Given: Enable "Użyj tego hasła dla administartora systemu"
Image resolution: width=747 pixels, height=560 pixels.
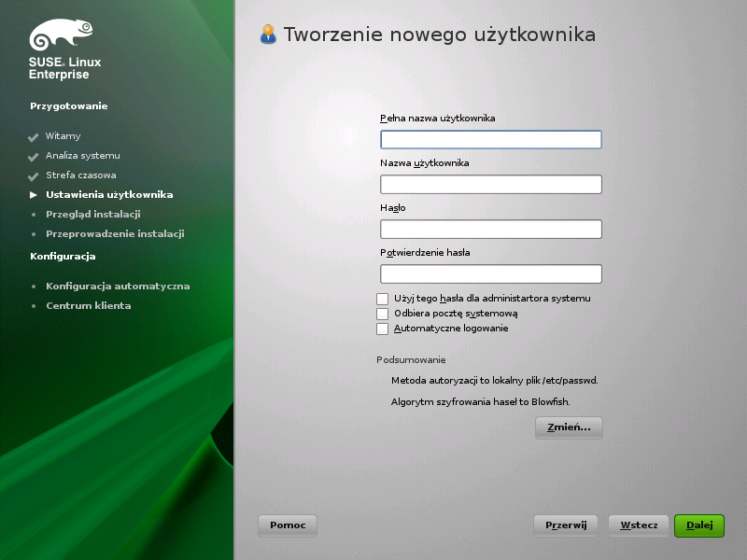Looking at the screenshot, I should (382, 299).
